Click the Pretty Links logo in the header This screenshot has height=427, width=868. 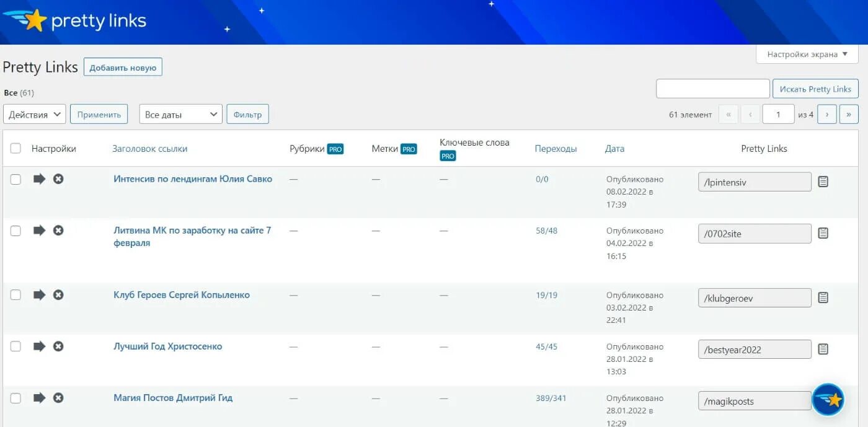pyautogui.click(x=74, y=20)
